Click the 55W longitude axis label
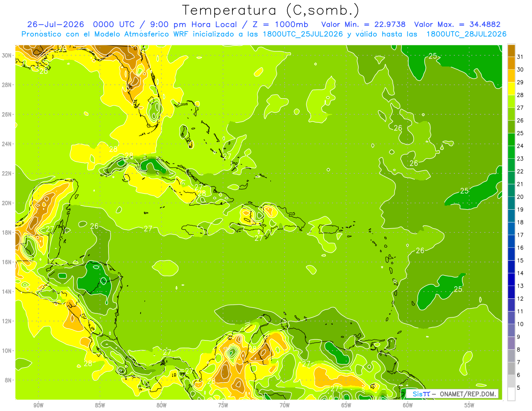Image resolution: width=532 pixels, height=411 pixels. (x=469, y=405)
